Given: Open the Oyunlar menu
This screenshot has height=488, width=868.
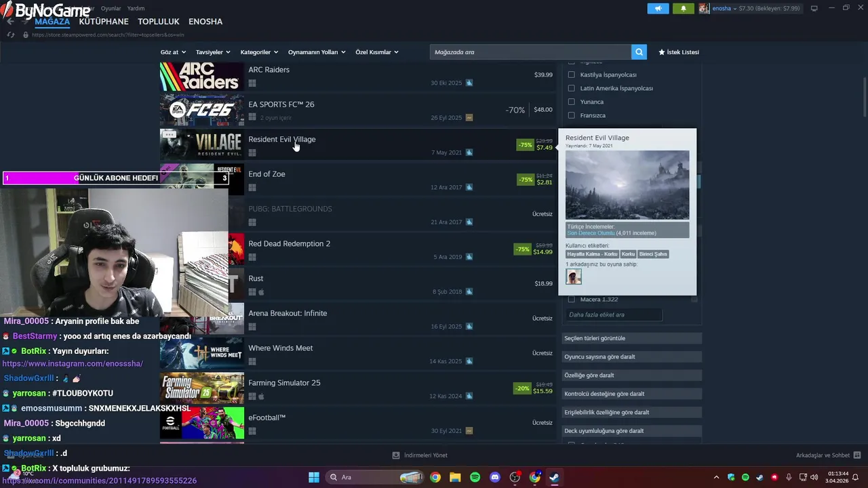Looking at the screenshot, I should click(111, 8).
